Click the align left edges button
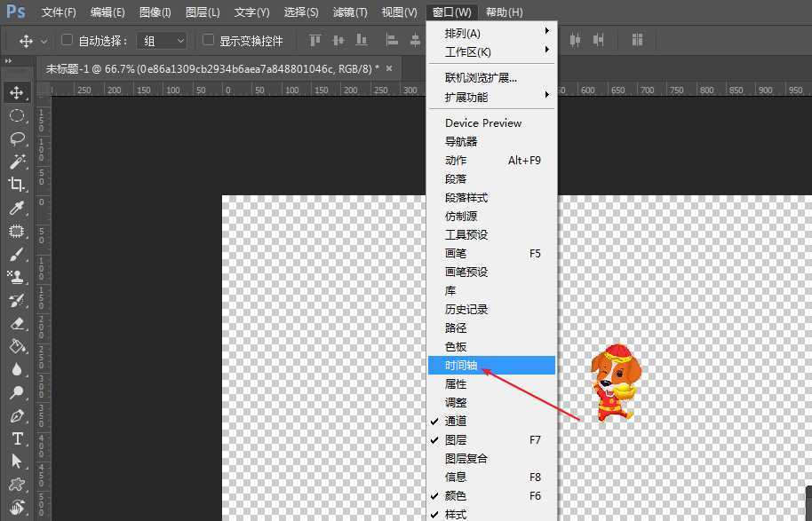The width and height of the screenshot is (812, 521). pos(392,40)
